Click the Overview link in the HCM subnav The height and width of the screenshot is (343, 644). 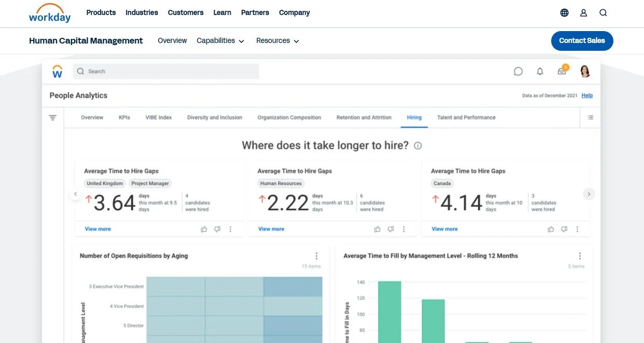pos(172,40)
